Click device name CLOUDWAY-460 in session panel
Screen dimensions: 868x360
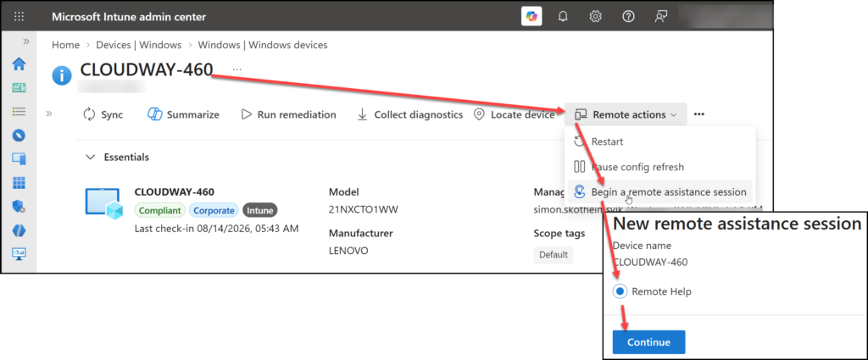click(650, 262)
